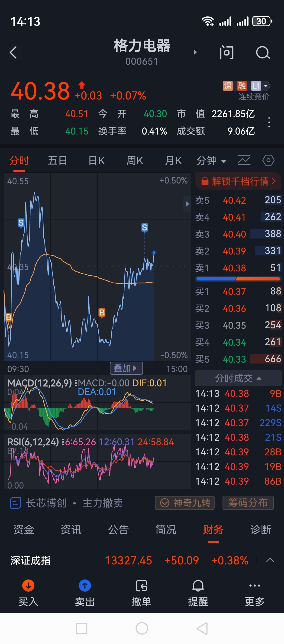284x644 pixels.
Task: Tap the orange B buy marker mid-chart
Action: [x=102, y=312]
